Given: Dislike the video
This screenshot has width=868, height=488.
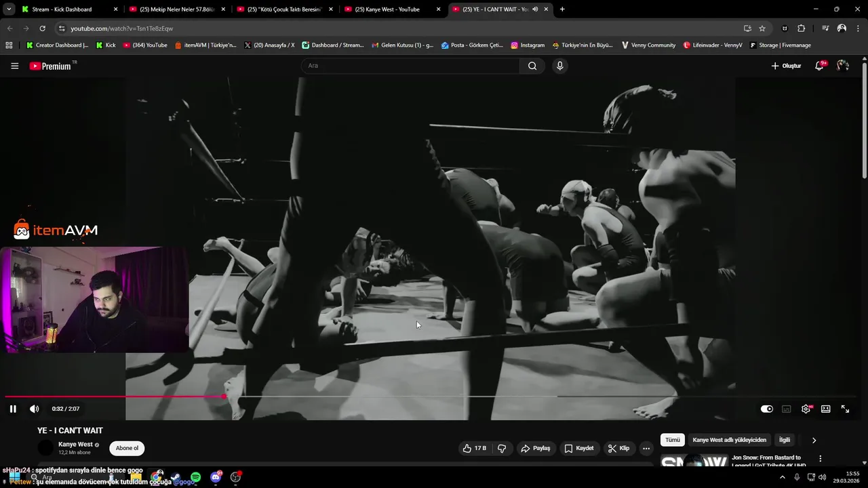Looking at the screenshot, I should (x=502, y=448).
